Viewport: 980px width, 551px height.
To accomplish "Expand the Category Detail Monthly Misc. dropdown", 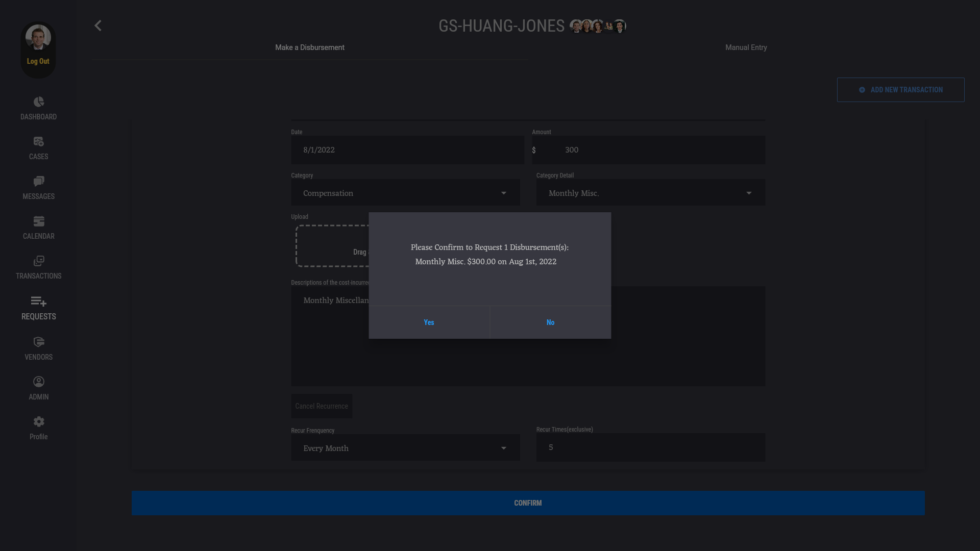I will tap(650, 193).
